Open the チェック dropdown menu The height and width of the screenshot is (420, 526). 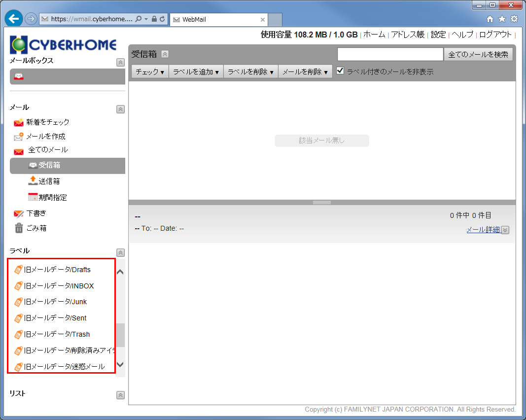point(150,71)
